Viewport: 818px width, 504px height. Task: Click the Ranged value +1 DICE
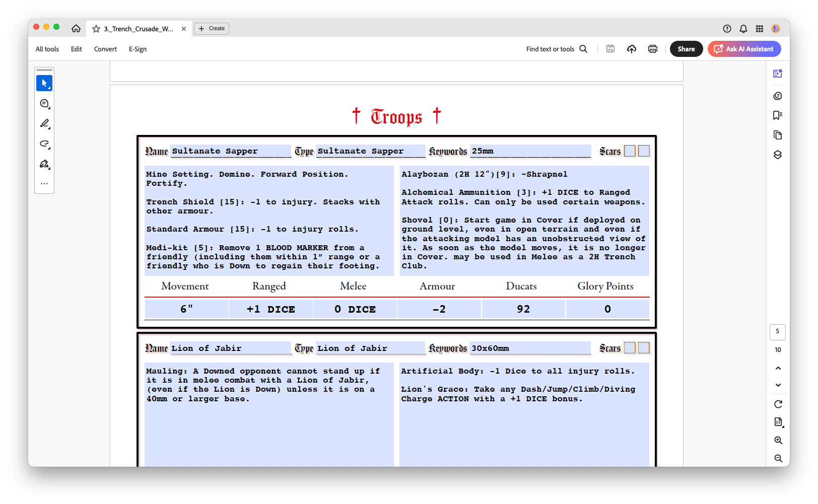[x=271, y=309]
